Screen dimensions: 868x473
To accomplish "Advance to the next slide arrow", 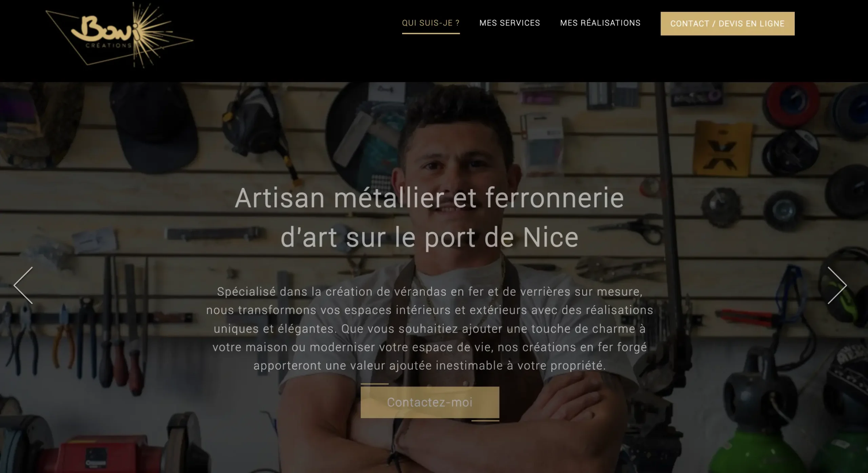I will point(837,285).
